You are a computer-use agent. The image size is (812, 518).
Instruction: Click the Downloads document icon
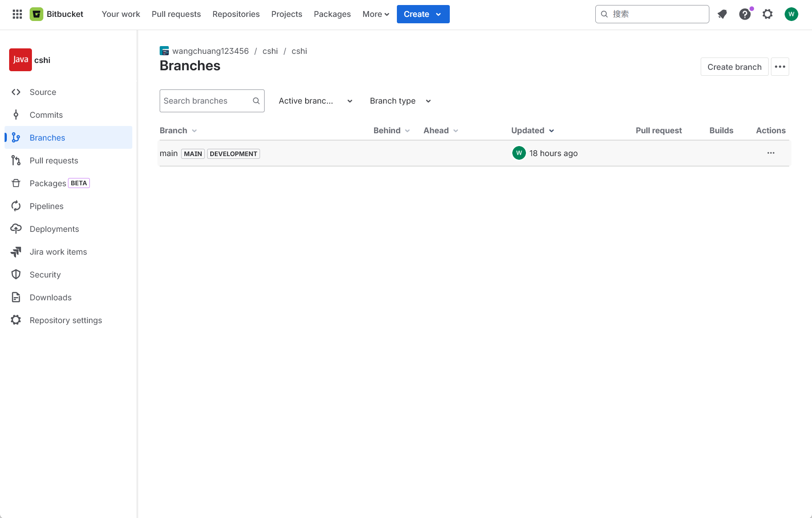(x=16, y=297)
